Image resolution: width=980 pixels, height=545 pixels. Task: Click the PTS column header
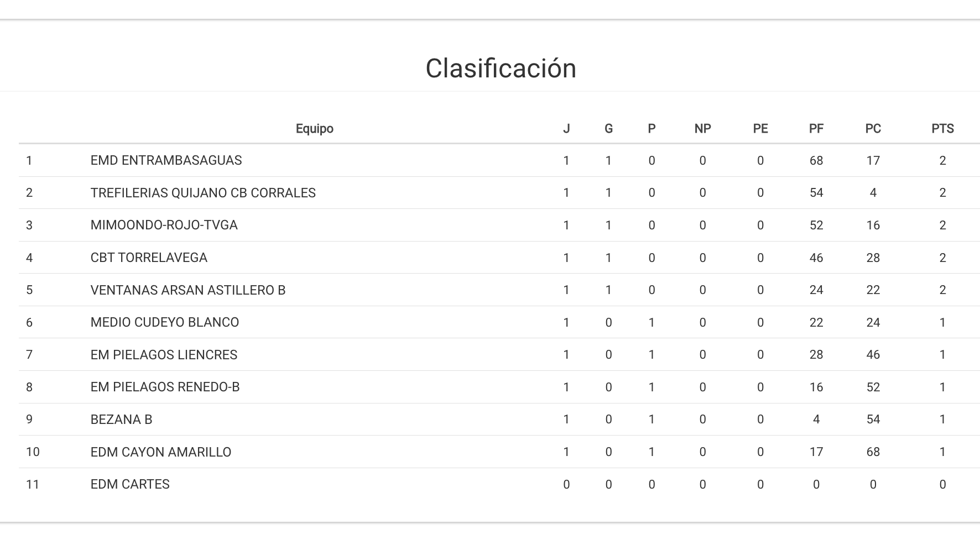point(942,129)
